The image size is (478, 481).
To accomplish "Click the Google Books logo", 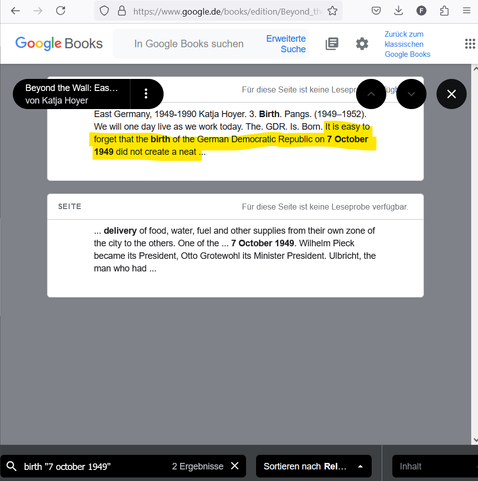I will 59,44.
